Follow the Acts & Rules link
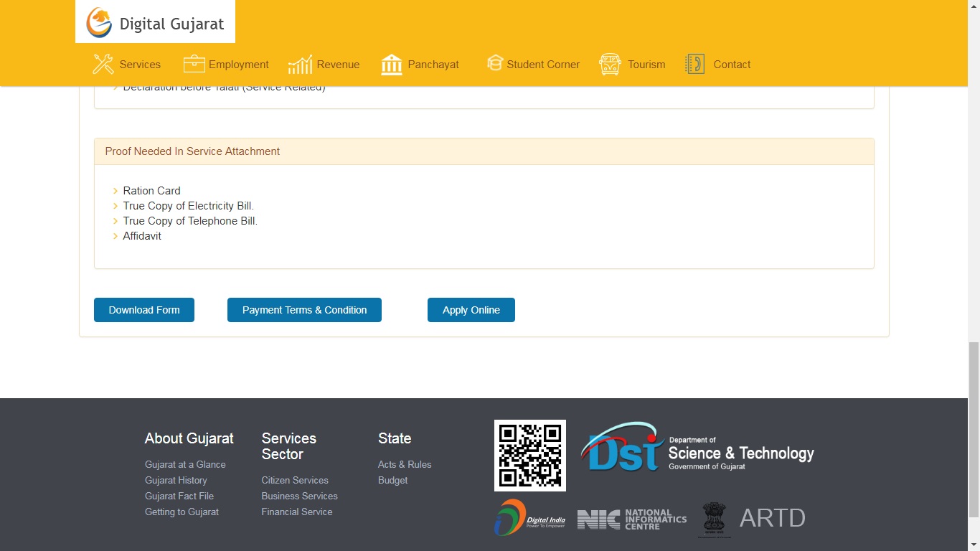 pos(405,464)
